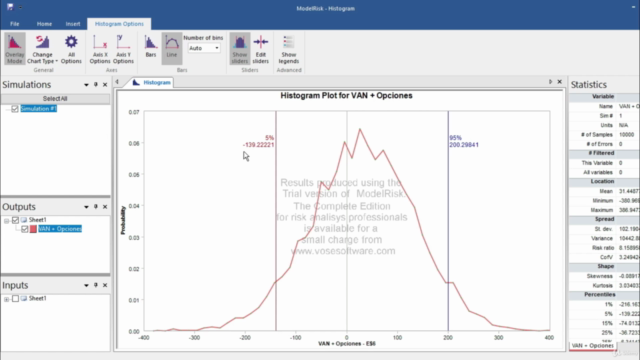Click # of Samples row in Statistics
Viewport: 640px width, 360px height.
(x=604, y=135)
